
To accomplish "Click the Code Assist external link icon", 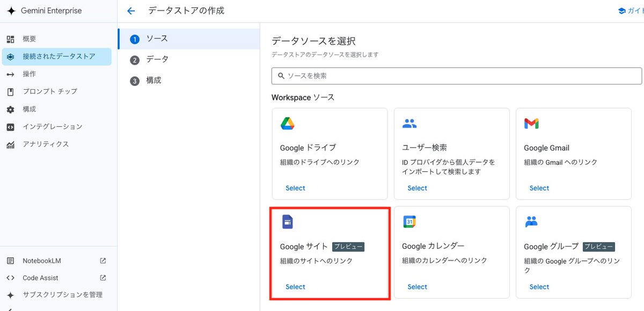I will [x=102, y=278].
